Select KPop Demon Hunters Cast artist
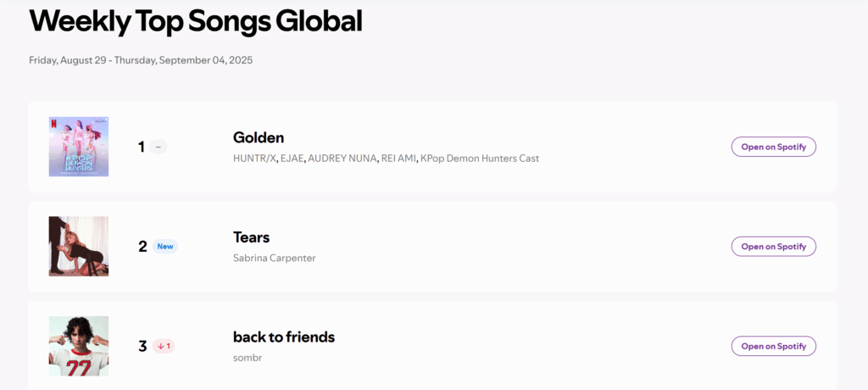This screenshot has height=390, width=868. [x=480, y=159]
